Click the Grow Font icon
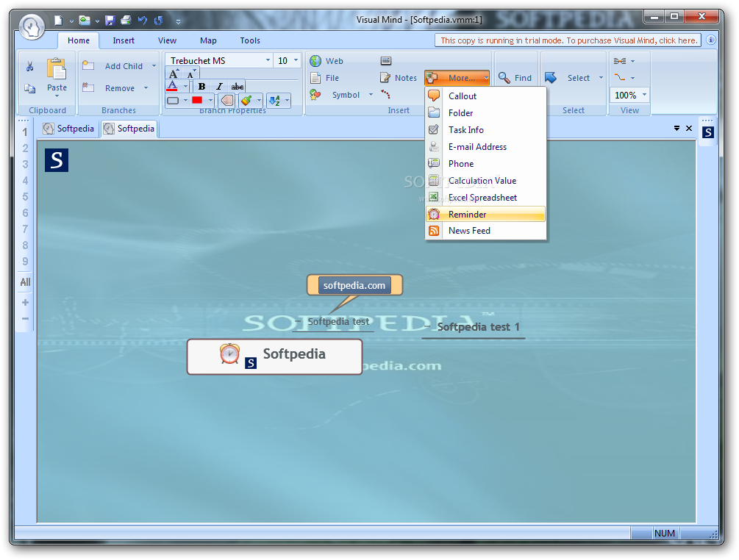 click(174, 73)
